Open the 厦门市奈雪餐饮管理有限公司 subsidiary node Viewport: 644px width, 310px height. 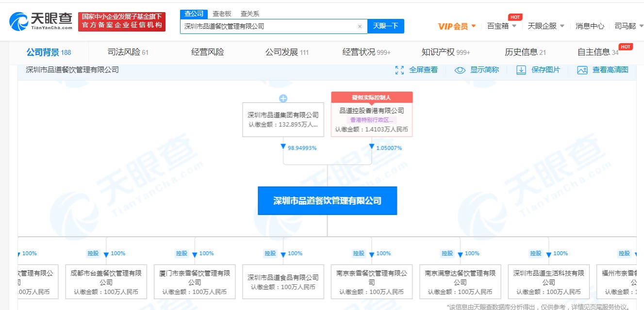195,281
